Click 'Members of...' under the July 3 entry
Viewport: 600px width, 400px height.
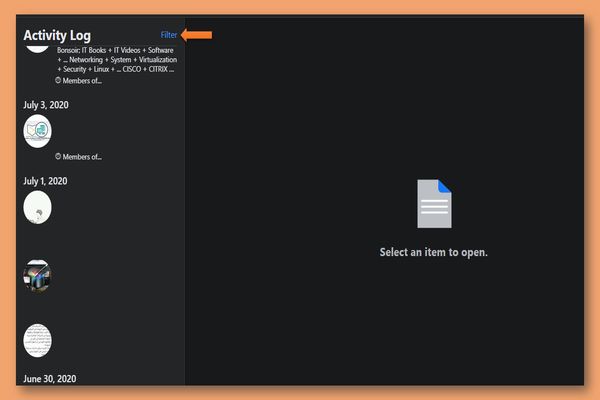coord(82,157)
